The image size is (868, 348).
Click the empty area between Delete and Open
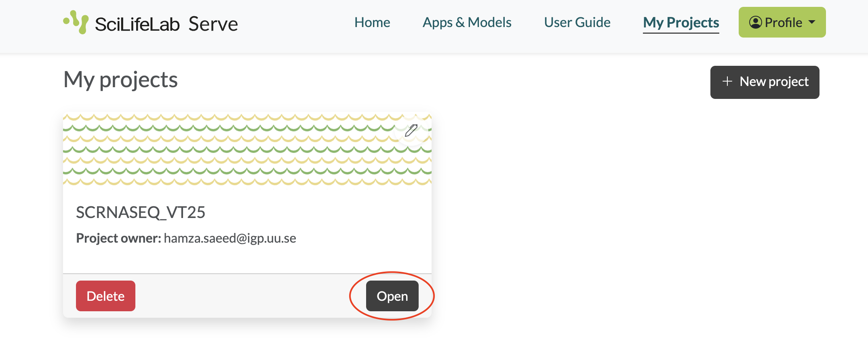pyautogui.click(x=251, y=296)
